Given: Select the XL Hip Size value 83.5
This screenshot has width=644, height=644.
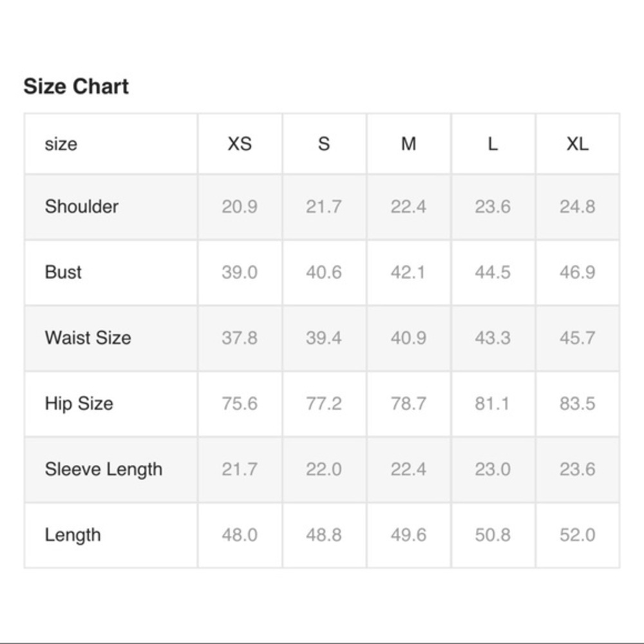Looking at the screenshot, I should pos(577,404).
